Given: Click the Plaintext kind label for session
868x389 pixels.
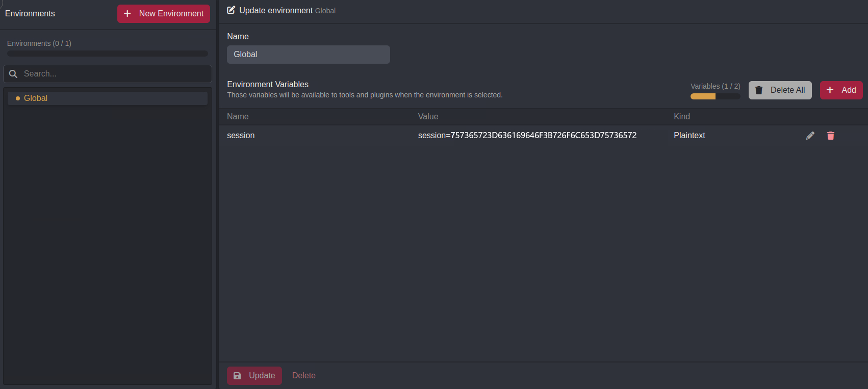Looking at the screenshot, I should 689,135.
